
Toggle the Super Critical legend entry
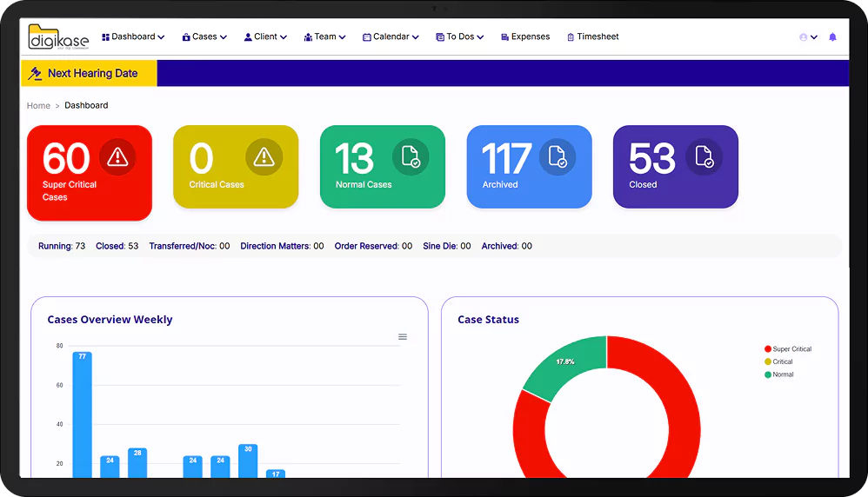(788, 348)
